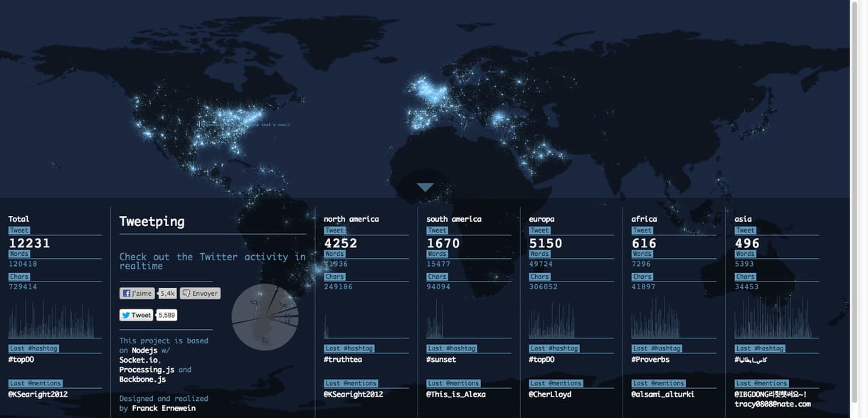Select the total chars value 729414

(x=23, y=286)
